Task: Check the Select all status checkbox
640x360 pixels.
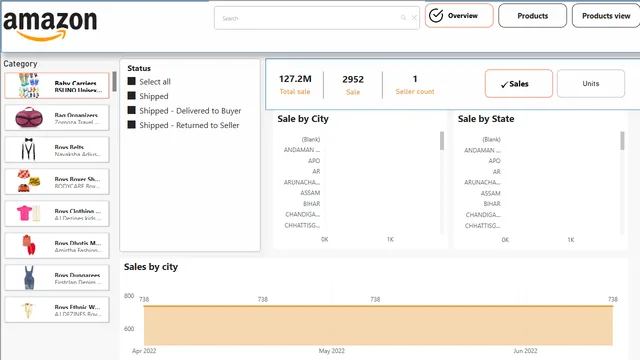Action: point(131,81)
